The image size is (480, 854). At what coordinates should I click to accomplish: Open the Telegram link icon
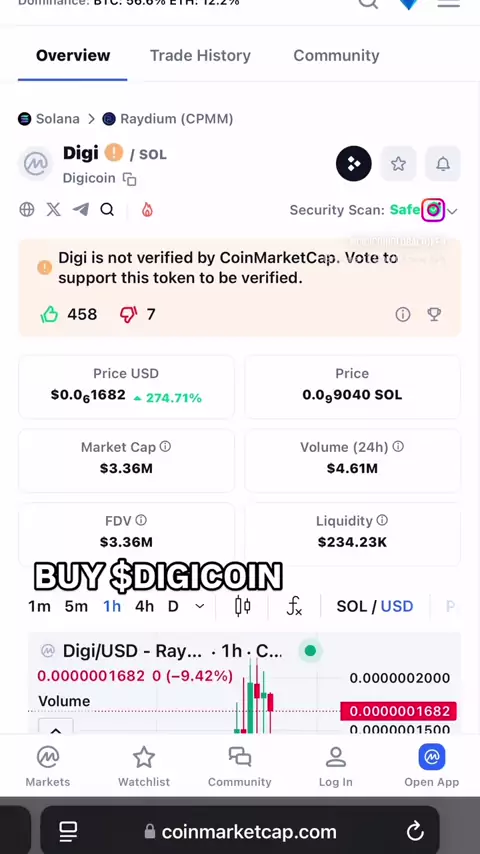[80, 210]
